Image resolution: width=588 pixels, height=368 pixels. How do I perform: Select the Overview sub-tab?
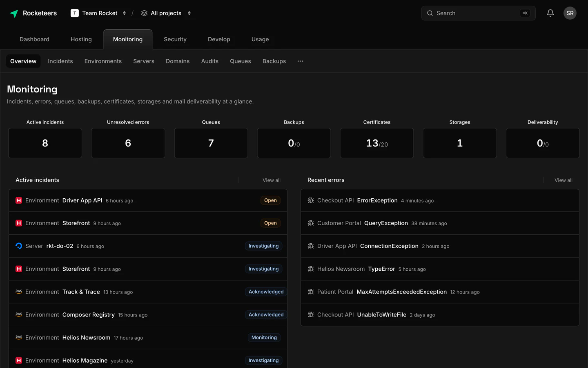coord(23,61)
